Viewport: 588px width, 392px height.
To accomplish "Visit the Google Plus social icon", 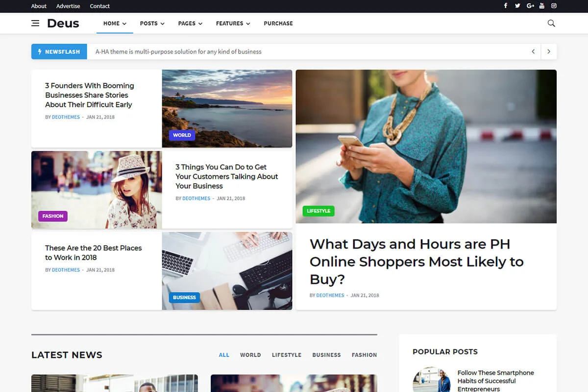I will coord(530,6).
